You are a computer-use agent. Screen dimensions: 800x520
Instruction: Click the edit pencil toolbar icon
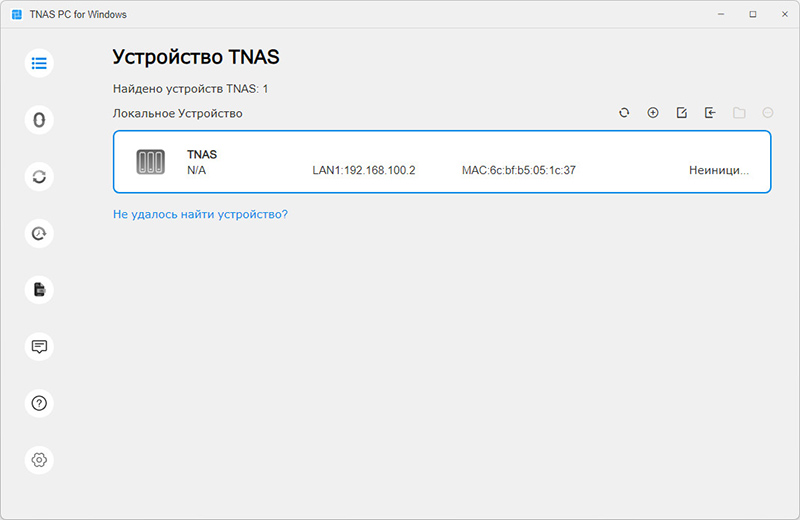click(682, 113)
